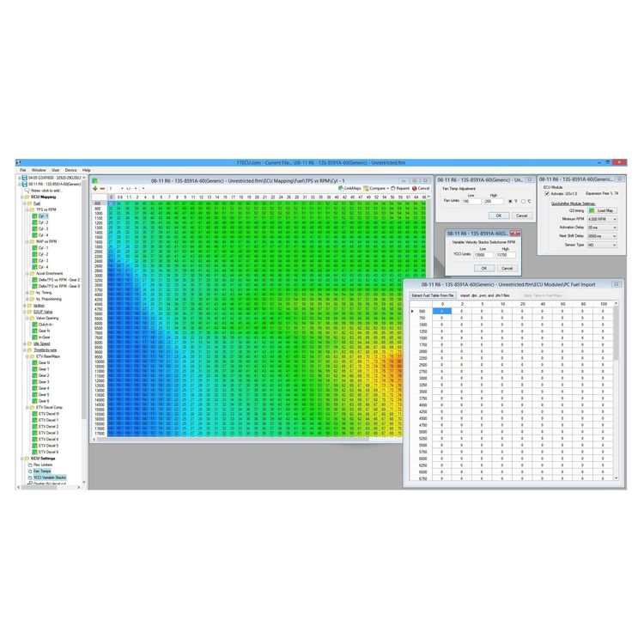Click the Load Map green icon button
Viewport: 644px width, 644px height.
[x=602, y=210]
